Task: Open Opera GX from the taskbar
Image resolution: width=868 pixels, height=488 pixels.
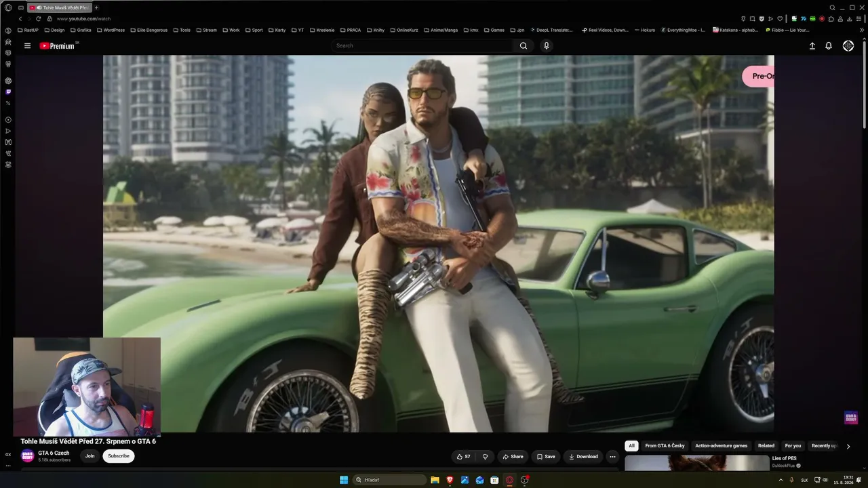Action: click(509, 480)
